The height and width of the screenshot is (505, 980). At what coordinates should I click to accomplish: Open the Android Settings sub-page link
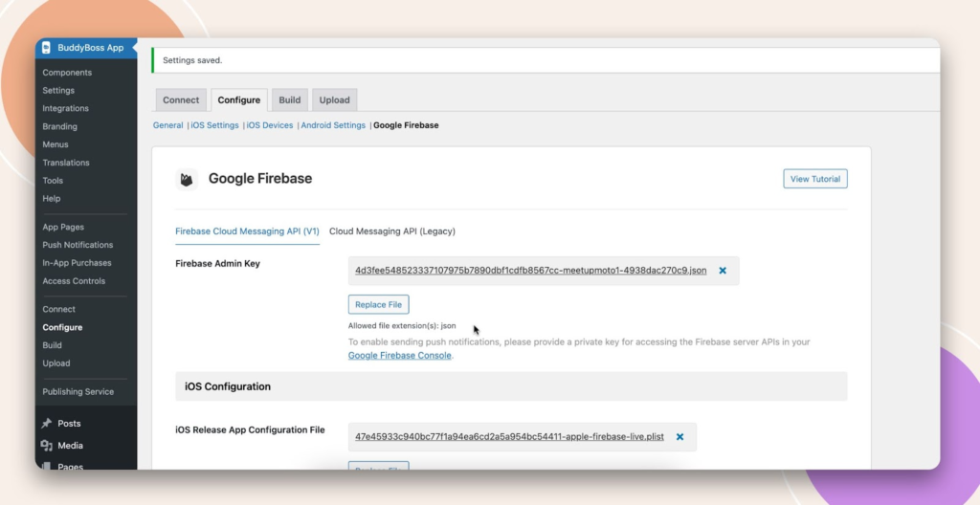point(333,125)
